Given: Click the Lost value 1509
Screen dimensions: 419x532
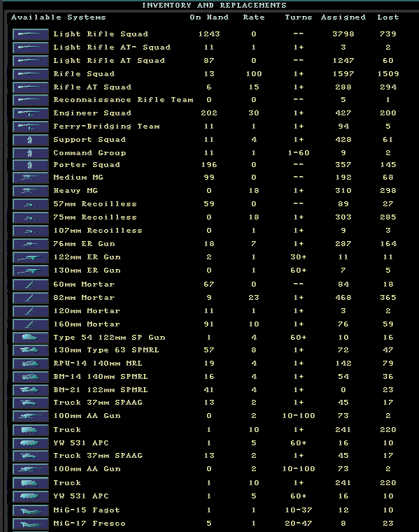Looking at the screenshot, I should (x=388, y=73).
